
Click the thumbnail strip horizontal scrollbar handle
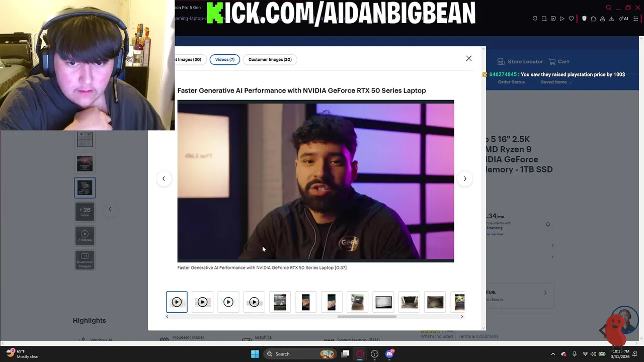(367, 317)
